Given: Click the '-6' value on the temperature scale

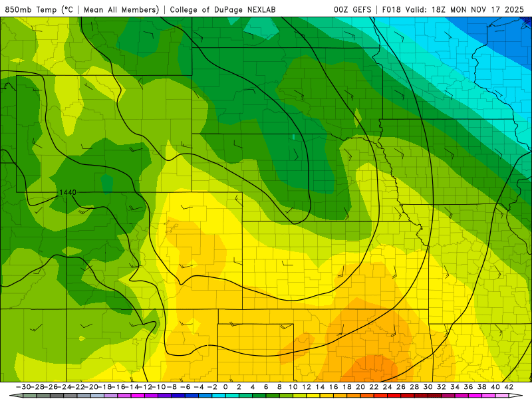Looking at the screenshot, I should [x=186, y=387].
